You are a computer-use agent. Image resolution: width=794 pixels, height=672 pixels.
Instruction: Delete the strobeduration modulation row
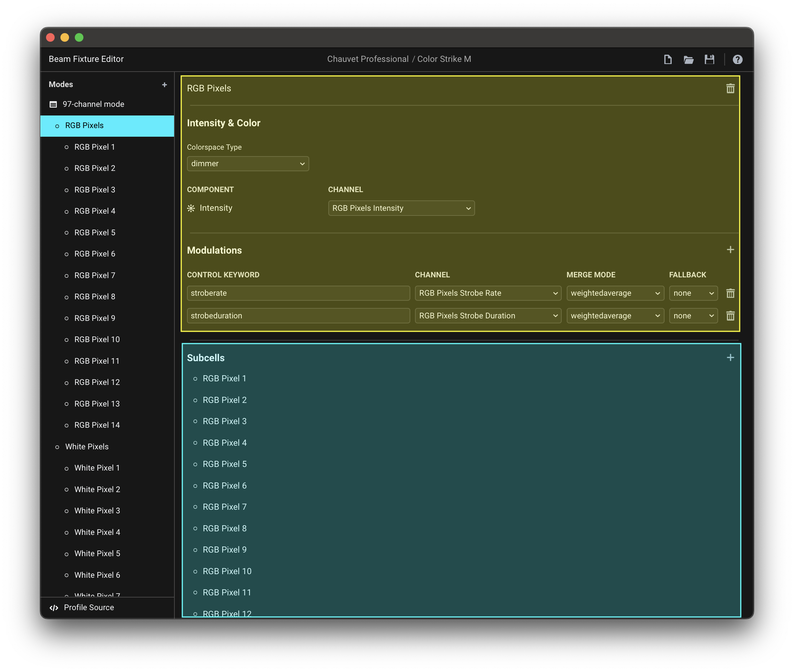(730, 315)
